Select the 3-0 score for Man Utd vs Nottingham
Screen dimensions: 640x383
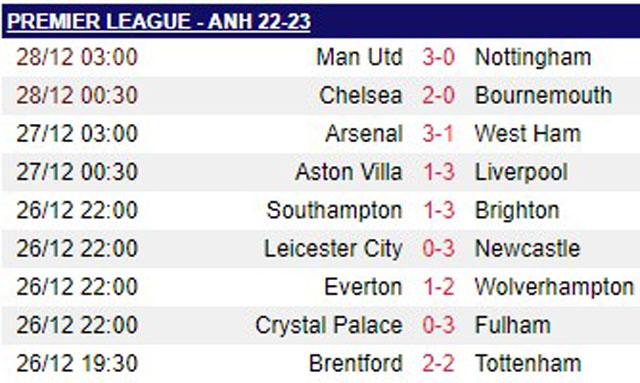[438, 57]
